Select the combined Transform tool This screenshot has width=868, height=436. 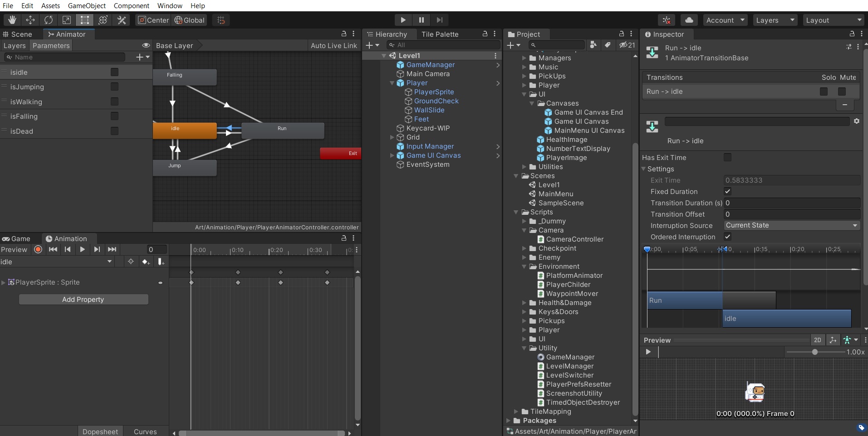click(103, 20)
